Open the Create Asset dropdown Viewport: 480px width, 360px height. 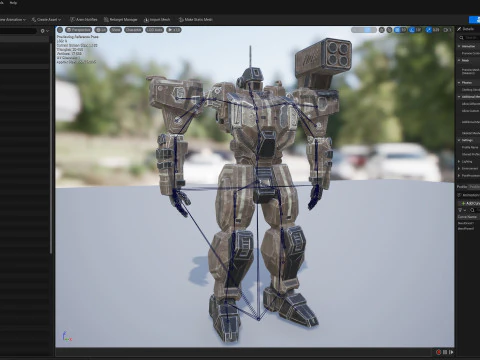[46, 20]
